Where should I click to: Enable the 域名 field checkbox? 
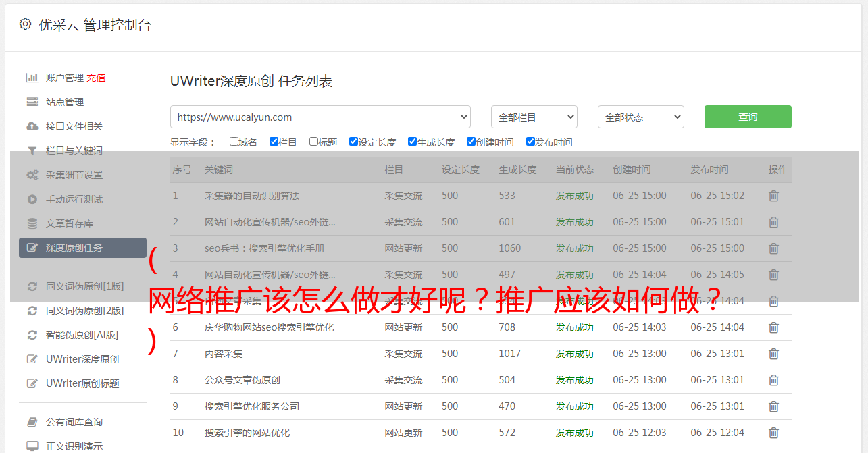coord(234,142)
